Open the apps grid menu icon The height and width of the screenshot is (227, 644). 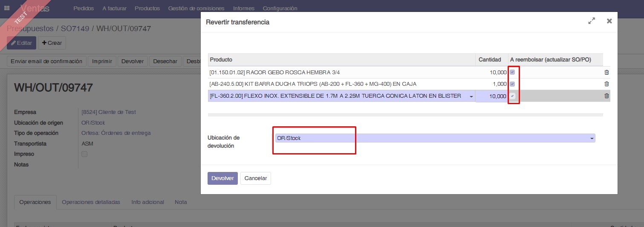7,8
